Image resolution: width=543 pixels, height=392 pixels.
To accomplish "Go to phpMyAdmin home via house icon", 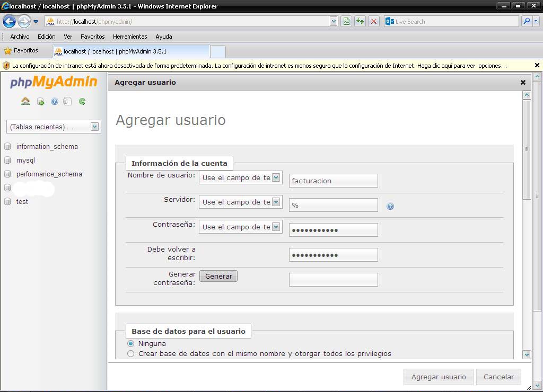I will click(25, 101).
